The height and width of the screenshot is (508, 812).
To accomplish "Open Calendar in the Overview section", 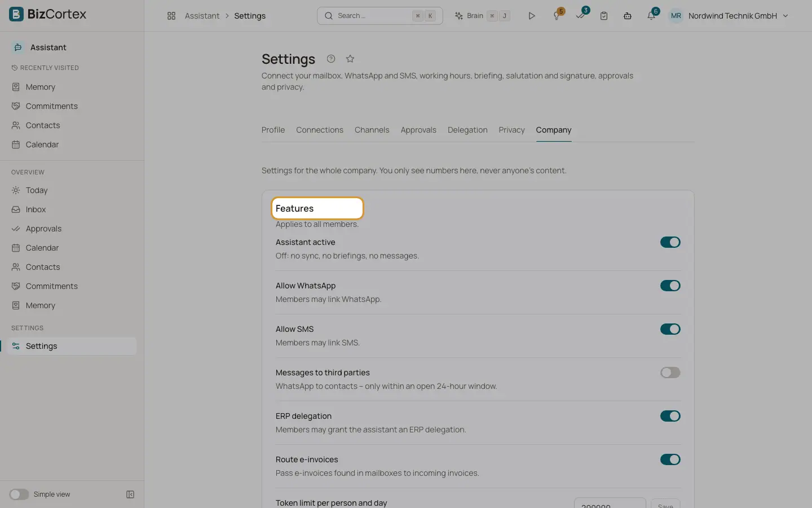I will coord(72,248).
